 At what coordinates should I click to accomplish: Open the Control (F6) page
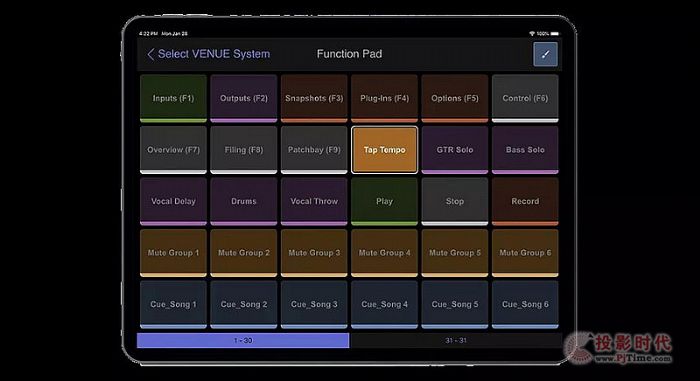pyautogui.click(x=525, y=98)
